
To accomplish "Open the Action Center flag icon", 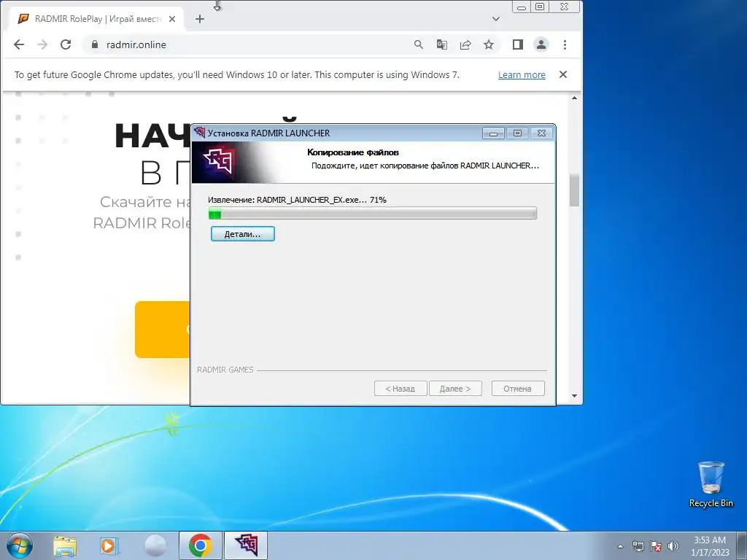I will (x=656, y=546).
